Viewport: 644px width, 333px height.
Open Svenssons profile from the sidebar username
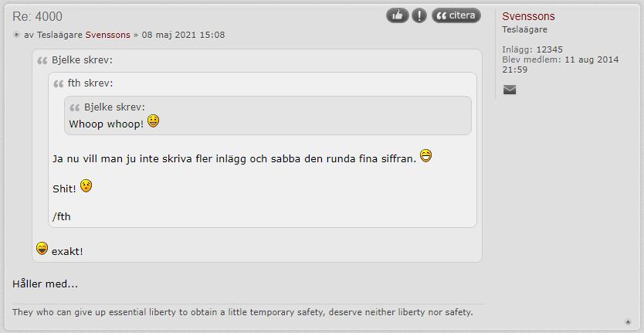tap(528, 16)
